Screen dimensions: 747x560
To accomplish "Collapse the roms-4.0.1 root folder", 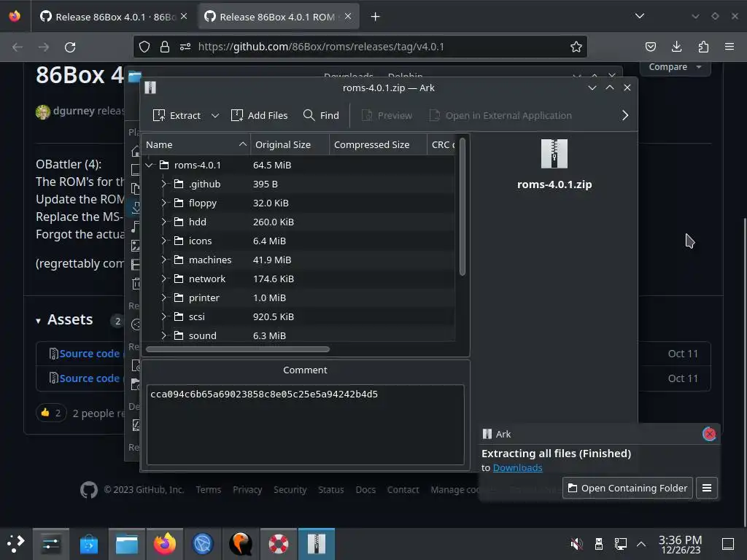I will coord(149,166).
